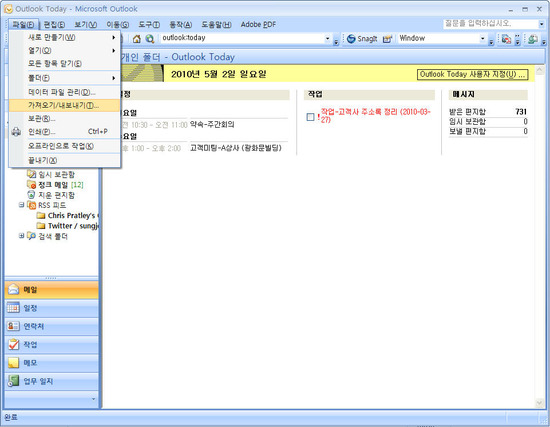Click the print icon in the File menu
550x427 pixels.
[x=16, y=132]
